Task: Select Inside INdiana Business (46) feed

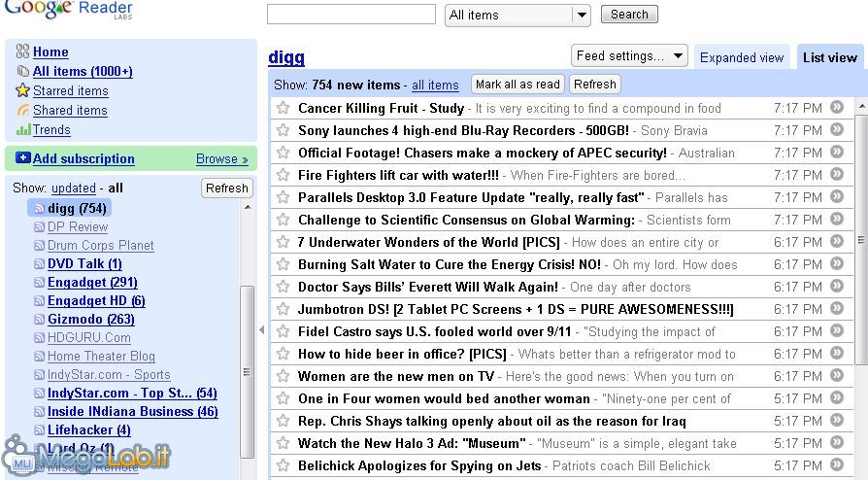Action: point(133,411)
